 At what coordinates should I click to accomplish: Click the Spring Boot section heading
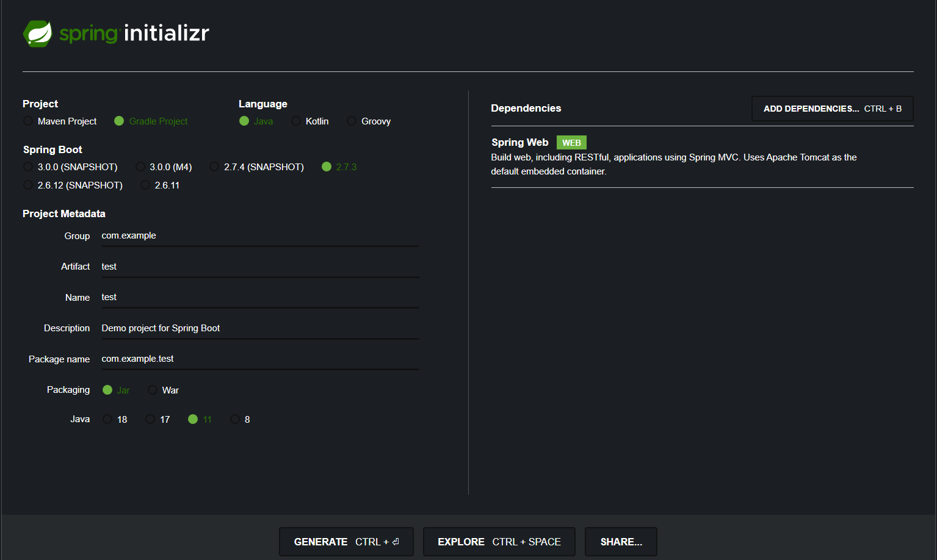52,149
